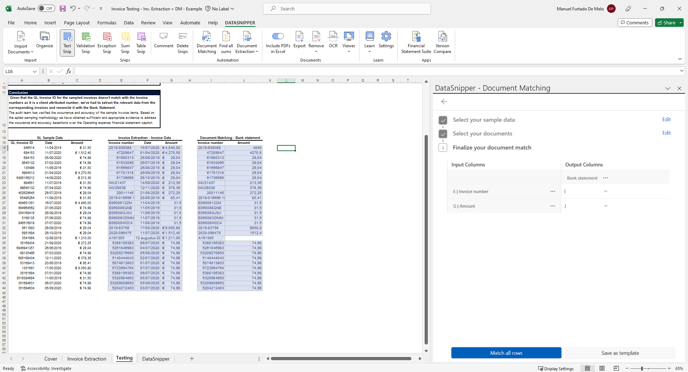Image resolution: width=688 pixels, height=372 pixels.
Task: Open Document Extraction menu
Action: click(x=247, y=43)
